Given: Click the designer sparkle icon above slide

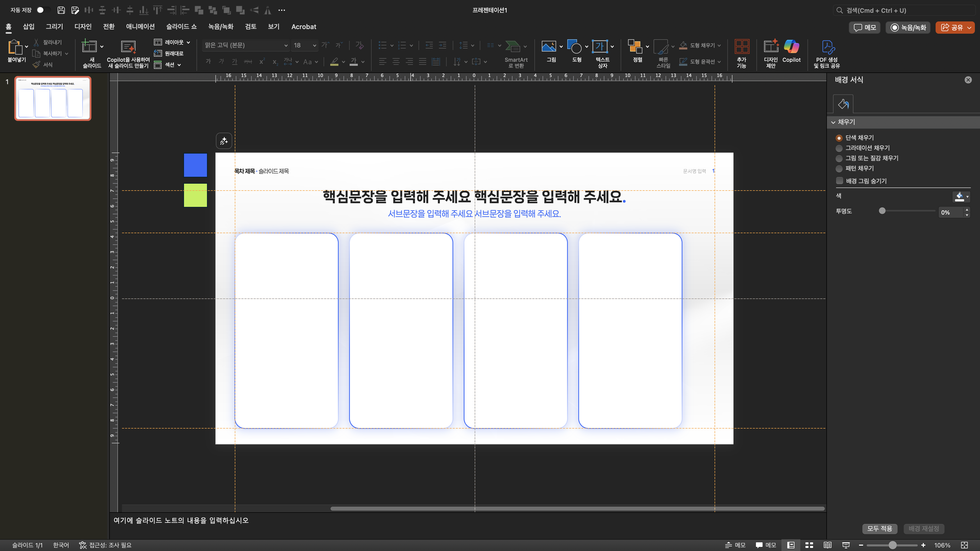Looking at the screenshot, I should click(224, 141).
